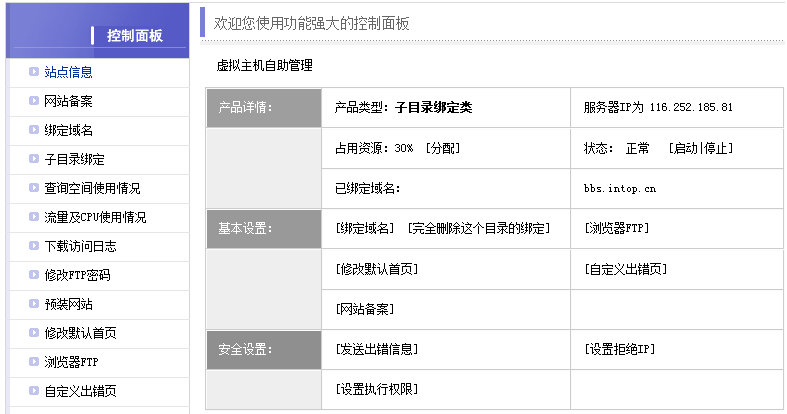Click the 控制面板 sidebar header
The height and width of the screenshot is (414, 787).
tap(134, 36)
